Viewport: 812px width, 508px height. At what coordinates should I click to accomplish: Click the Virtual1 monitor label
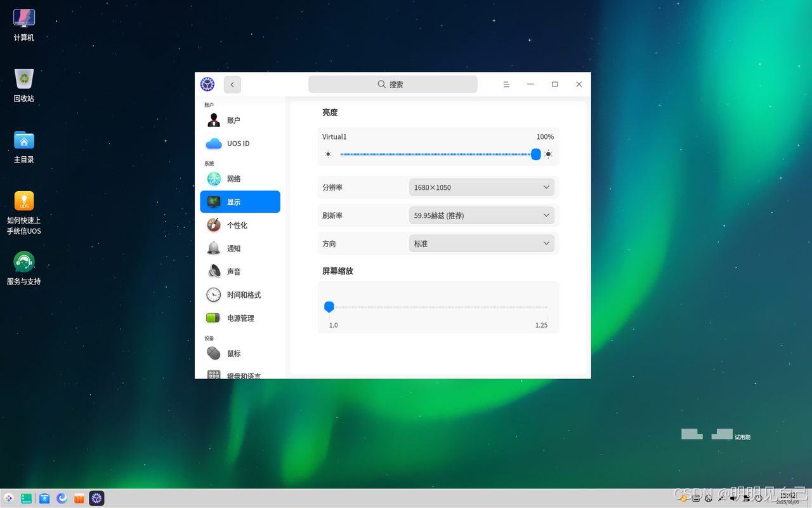[334, 137]
